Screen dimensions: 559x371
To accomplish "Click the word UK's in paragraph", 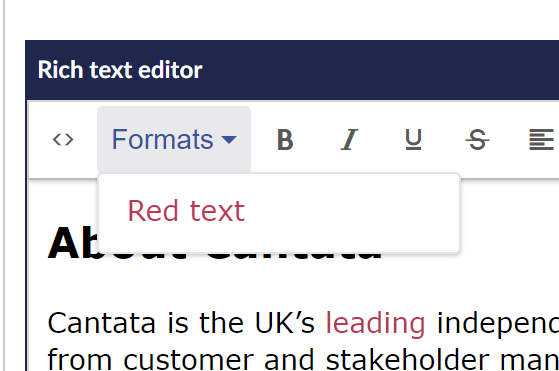I will [284, 323].
